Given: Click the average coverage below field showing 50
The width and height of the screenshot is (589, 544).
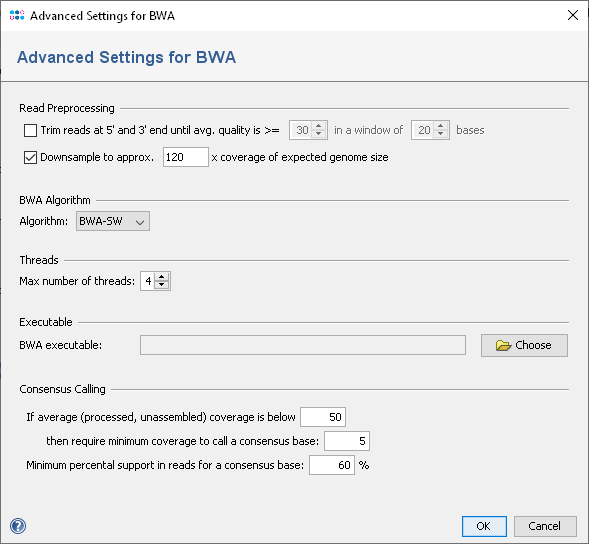Looking at the screenshot, I should click(323, 417).
